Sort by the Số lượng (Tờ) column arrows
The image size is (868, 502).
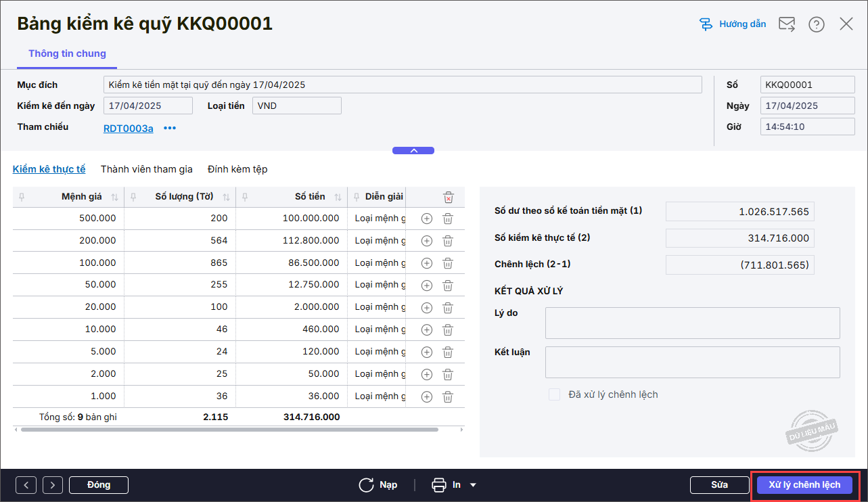(226, 197)
